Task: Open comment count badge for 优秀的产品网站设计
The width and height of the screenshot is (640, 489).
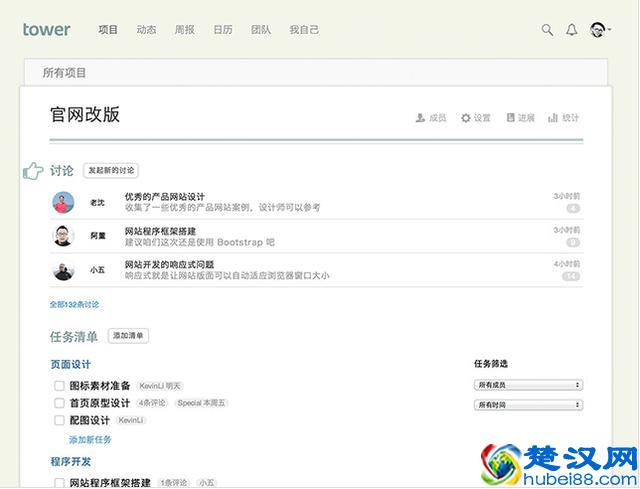Action: [x=573, y=209]
